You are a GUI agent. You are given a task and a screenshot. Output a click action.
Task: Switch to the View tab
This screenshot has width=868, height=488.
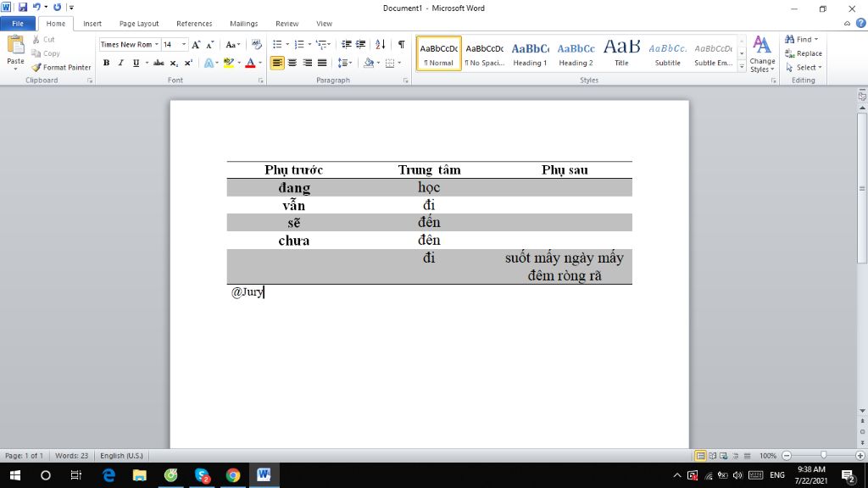(325, 24)
